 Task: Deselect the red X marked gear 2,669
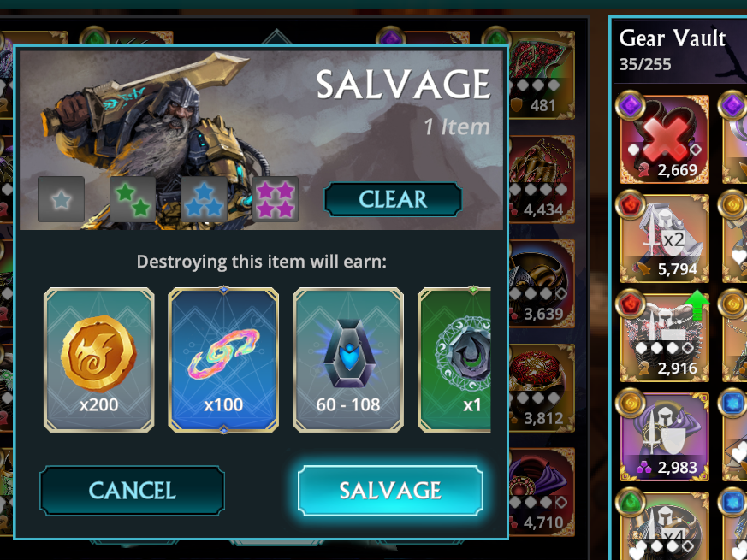665,139
